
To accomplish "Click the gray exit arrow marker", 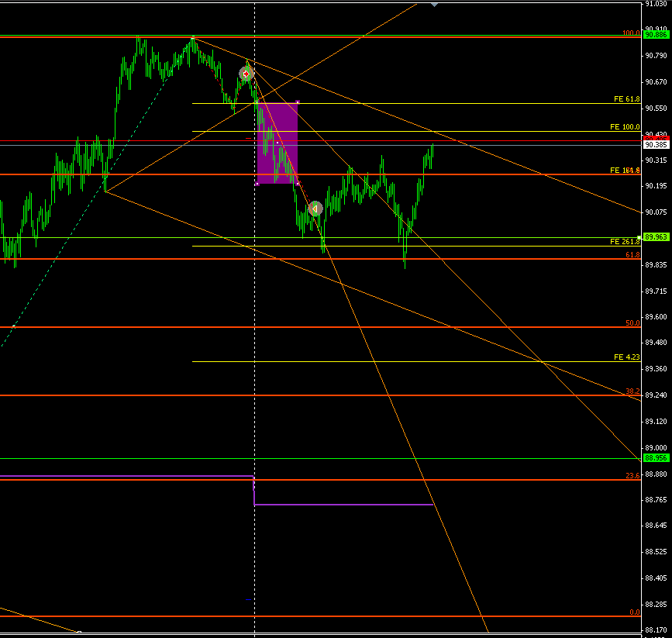I will 315,208.
